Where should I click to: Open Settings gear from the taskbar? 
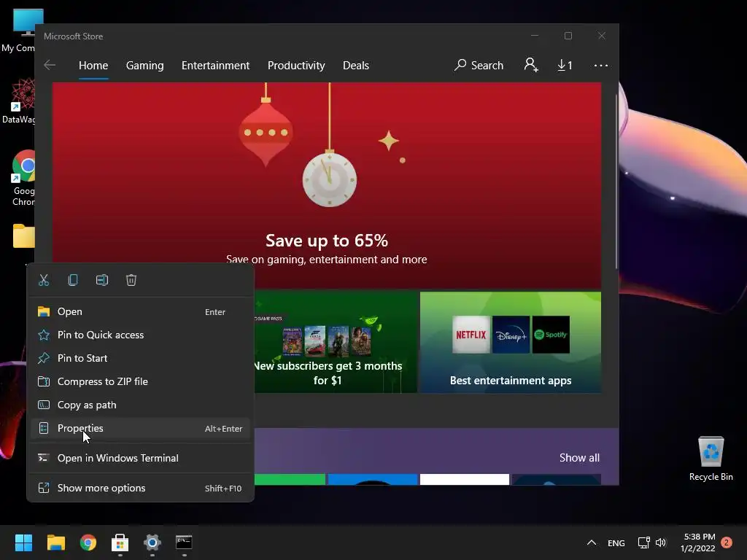152,542
